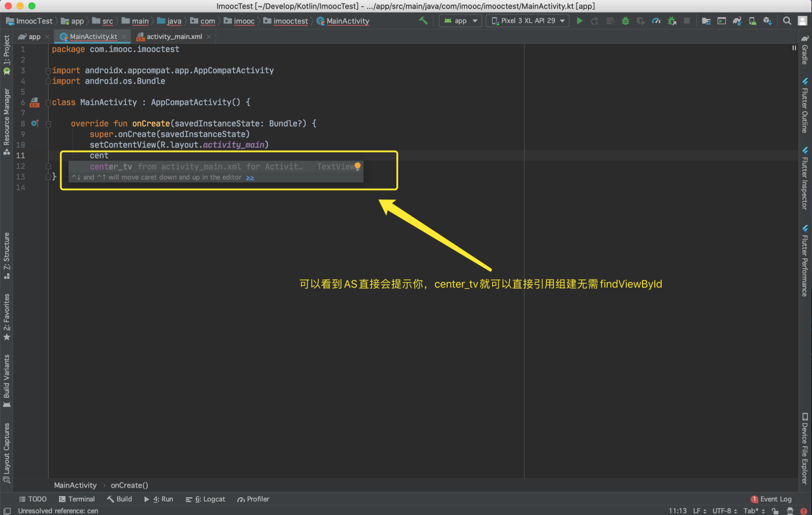The height and width of the screenshot is (515, 812).
Task: Switch to the activity_main.xml editor tab
Action: pyautogui.click(x=174, y=37)
